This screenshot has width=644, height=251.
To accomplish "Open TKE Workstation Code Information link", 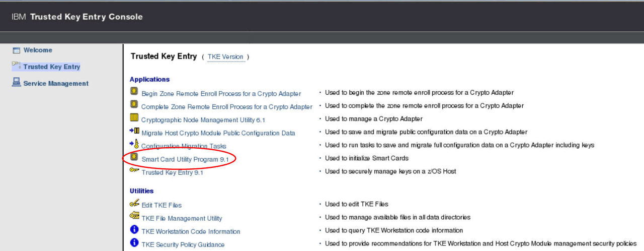I will 191,231.
